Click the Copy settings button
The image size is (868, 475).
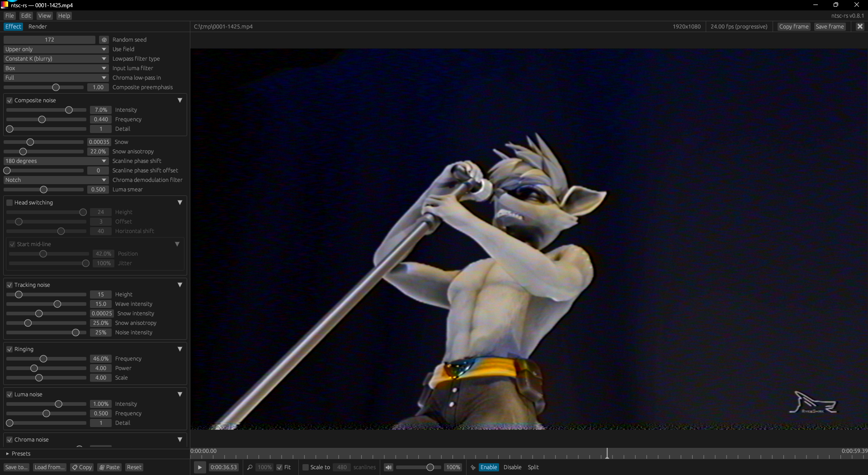[x=82, y=467]
